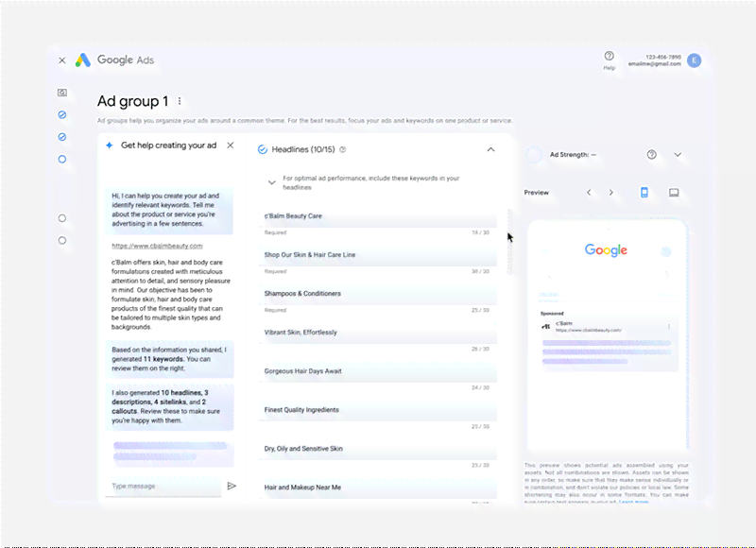Image resolution: width=756 pixels, height=548 pixels.
Task: Select the first completed step checkmark in sidebar
Action: pyautogui.click(x=62, y=114)
